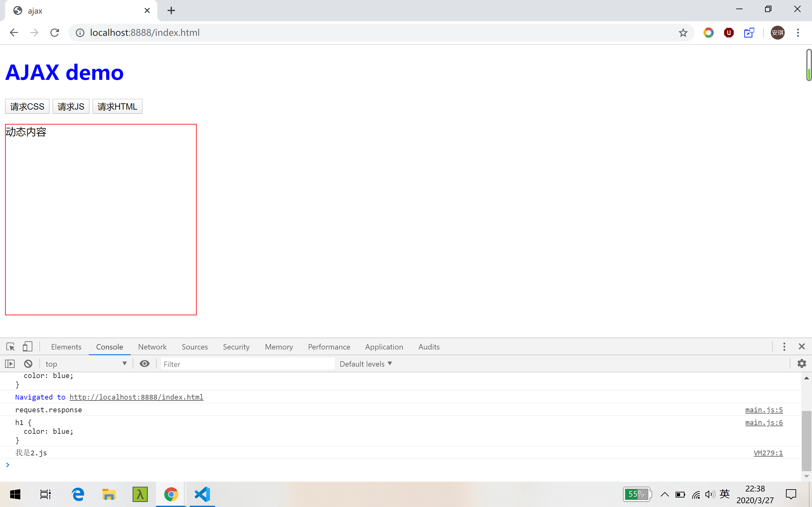Clear console with the ban icon
812x507 pixels.
[28, 364]
